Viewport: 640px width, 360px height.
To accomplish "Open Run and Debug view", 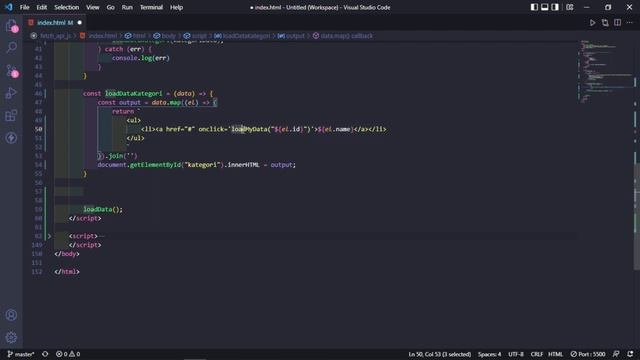I will tap(11, 93).
